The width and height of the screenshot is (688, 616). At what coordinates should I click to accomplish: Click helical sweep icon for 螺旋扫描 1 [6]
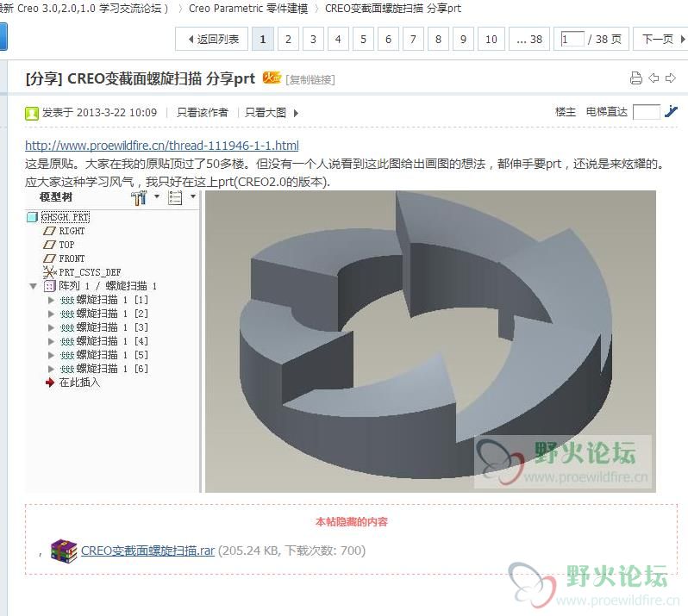pos(67,369)
